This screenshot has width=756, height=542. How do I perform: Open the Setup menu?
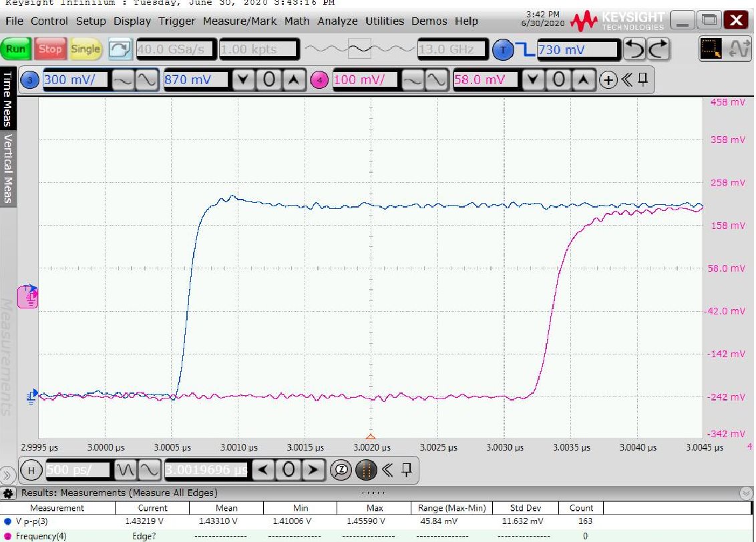(91, 21)
